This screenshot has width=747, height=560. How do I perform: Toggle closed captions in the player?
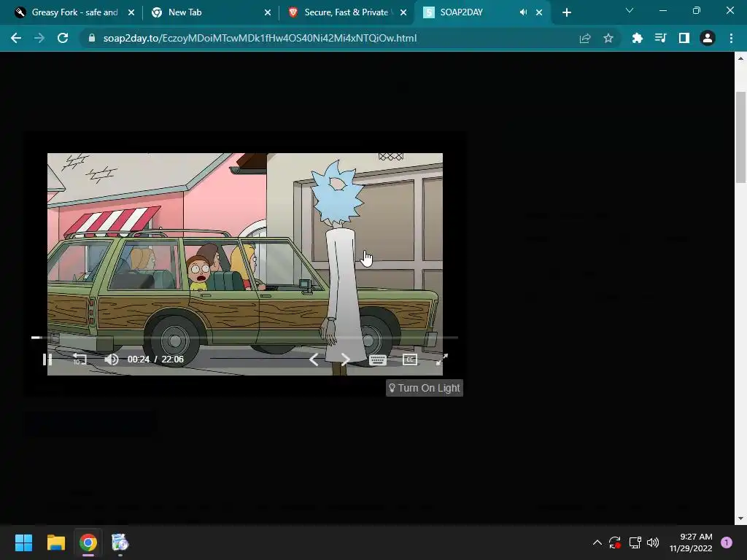pyautogui.click(x=410, y=359)
